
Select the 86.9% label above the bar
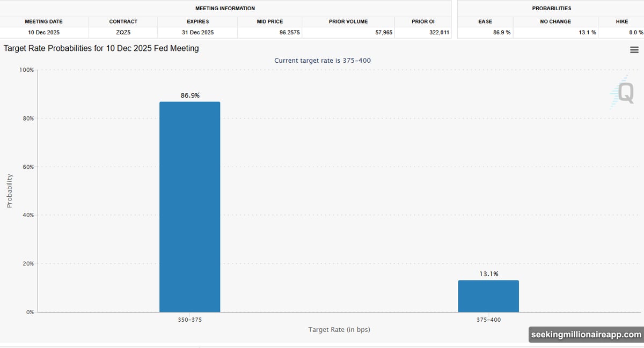point(190,95)
